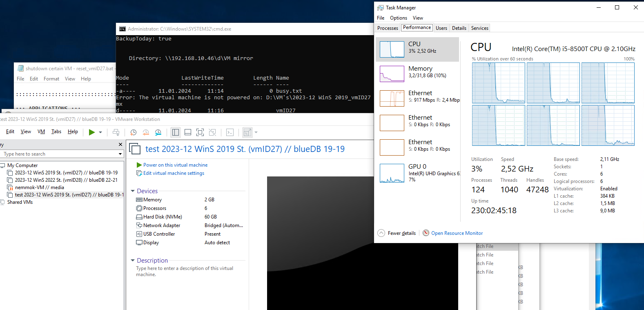This screenshot has width=644, height=310.
Task: Open the Edit menu in VMware Workstation
Action: (10, 132)
